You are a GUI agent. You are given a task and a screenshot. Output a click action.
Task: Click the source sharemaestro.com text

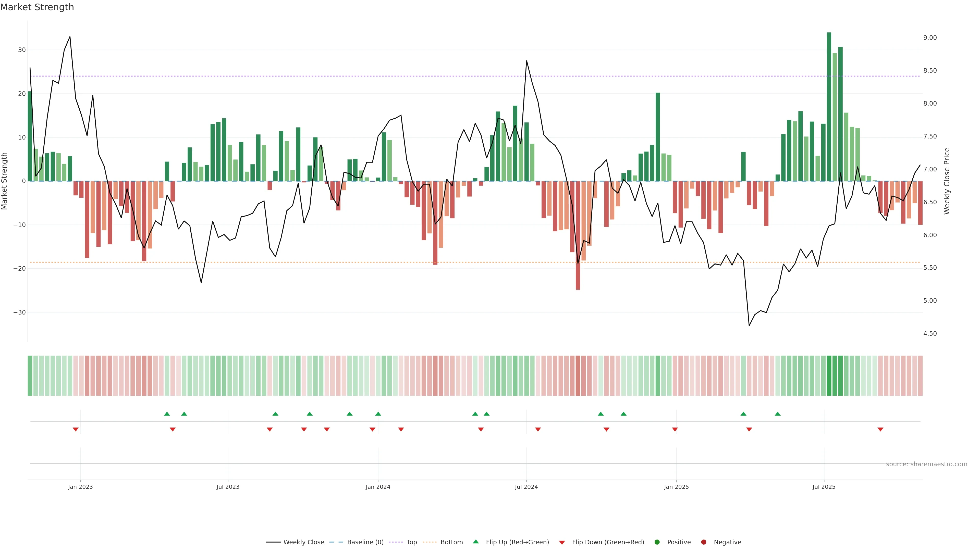pyautogui.click(x=926, y=464)
